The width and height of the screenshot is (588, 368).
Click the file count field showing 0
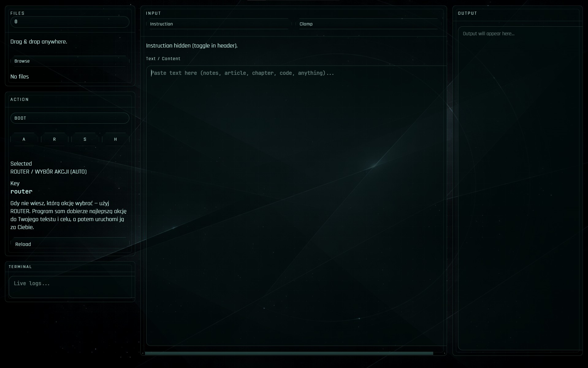(70, 22)
